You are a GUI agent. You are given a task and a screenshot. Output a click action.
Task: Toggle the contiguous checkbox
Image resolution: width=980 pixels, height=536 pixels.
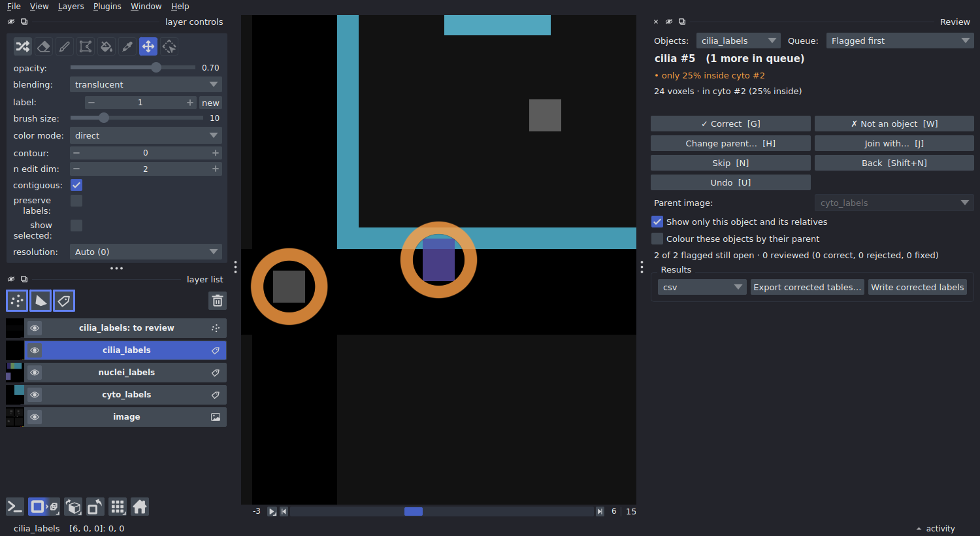pyautogui.click(x=76, y=185)
